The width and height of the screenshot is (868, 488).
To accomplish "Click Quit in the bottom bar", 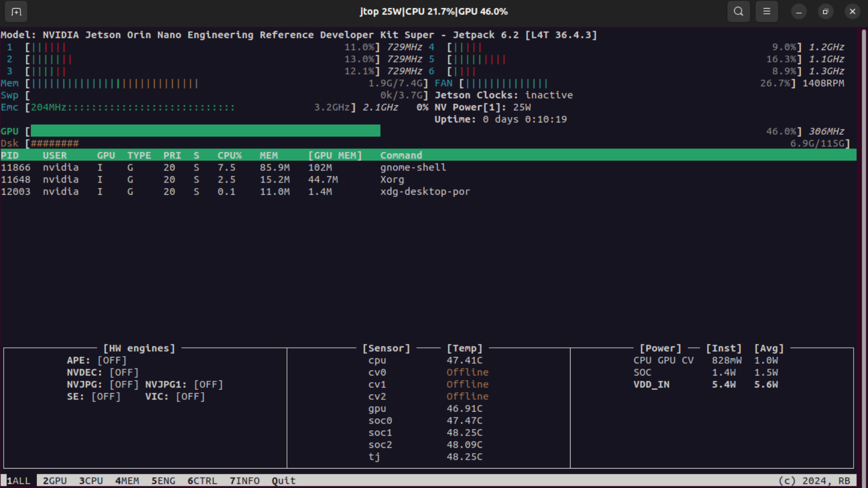I will click(x=283, y=481).
